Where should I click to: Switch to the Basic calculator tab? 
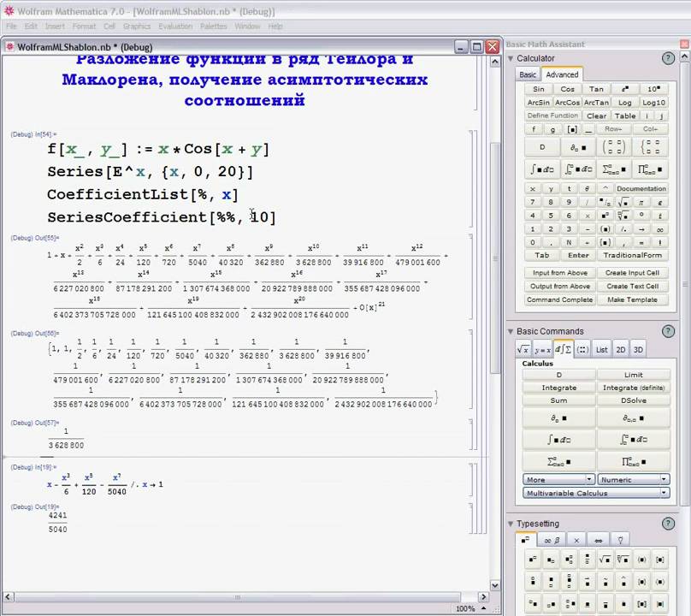(x=529, y=74)
